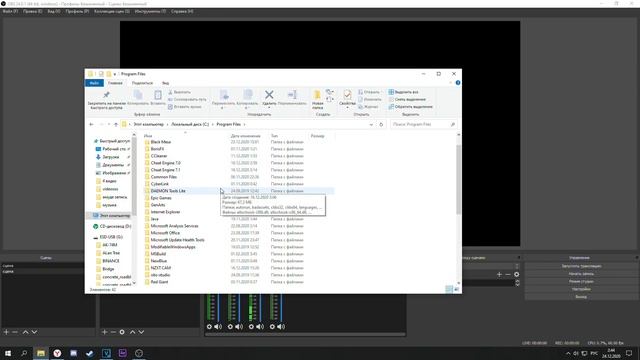Open the Файл tab in Explorer ribbon
Screen dimensions: 640x360
coord(94,83)
